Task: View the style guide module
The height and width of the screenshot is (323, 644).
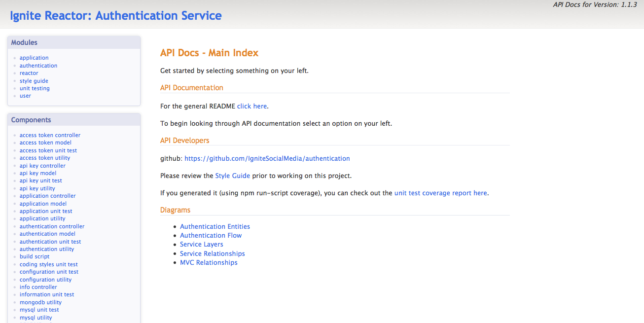Action: pos(34,80)
